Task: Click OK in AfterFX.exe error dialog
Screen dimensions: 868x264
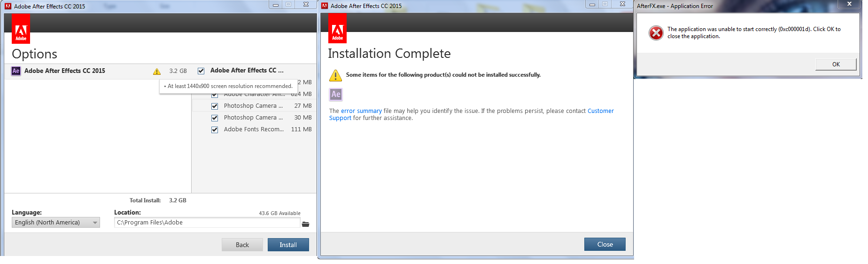Action: click(836, 64)
